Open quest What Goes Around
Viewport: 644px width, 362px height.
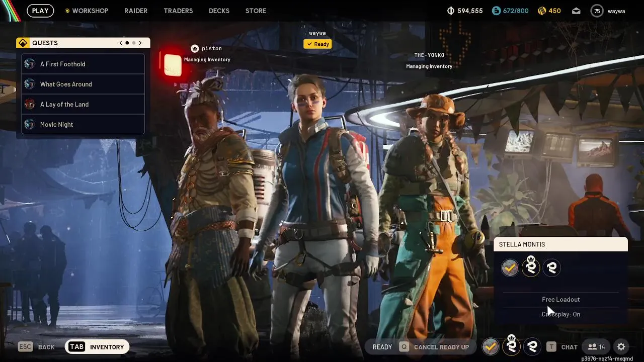(x=83, y=84)
